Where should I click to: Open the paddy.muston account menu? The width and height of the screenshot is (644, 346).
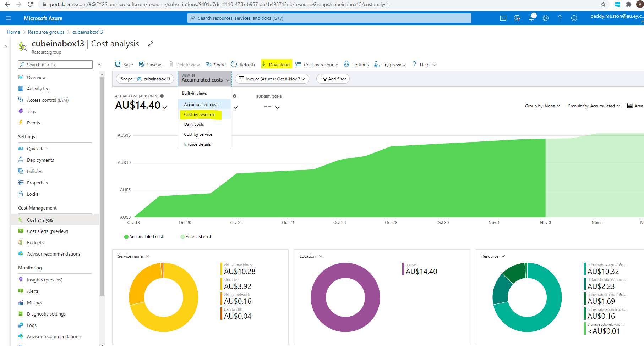tap(617, 18)
